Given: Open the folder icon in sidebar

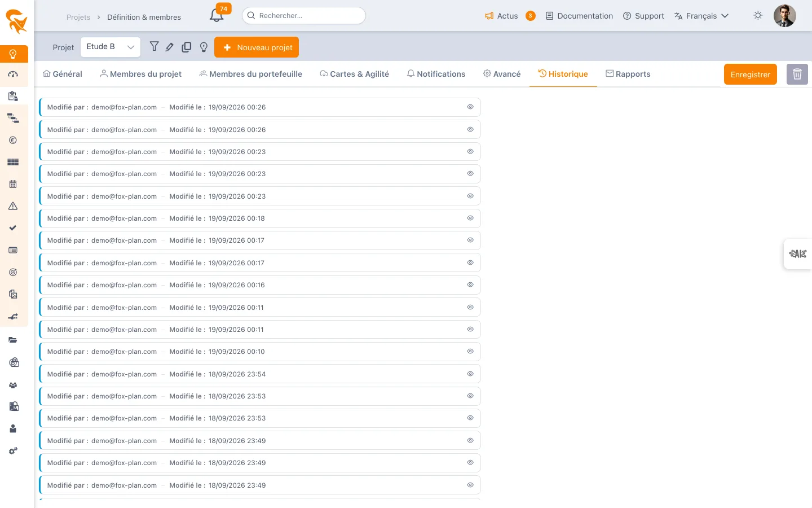Looking at the screenshot, I should [13, 340].
